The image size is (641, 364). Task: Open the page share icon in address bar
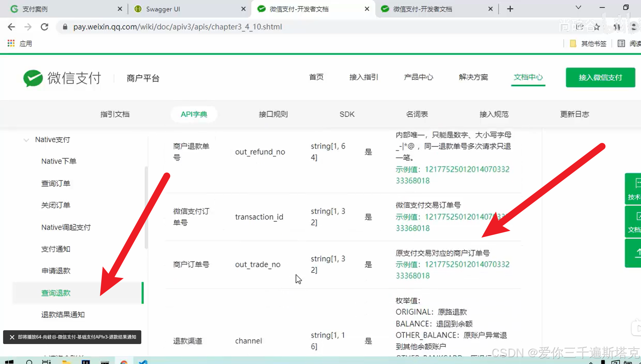pyautogui.click(x=580, y=27)
